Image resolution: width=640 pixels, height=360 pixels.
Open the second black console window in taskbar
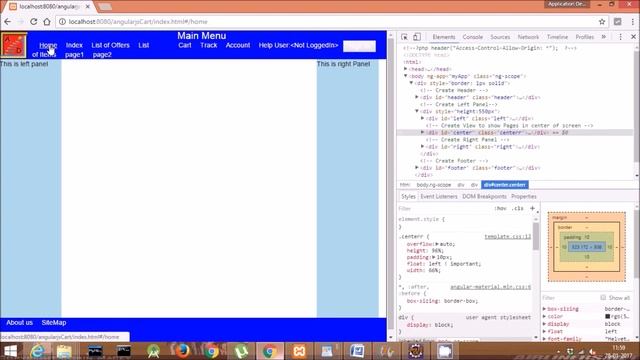click(124, 351)
